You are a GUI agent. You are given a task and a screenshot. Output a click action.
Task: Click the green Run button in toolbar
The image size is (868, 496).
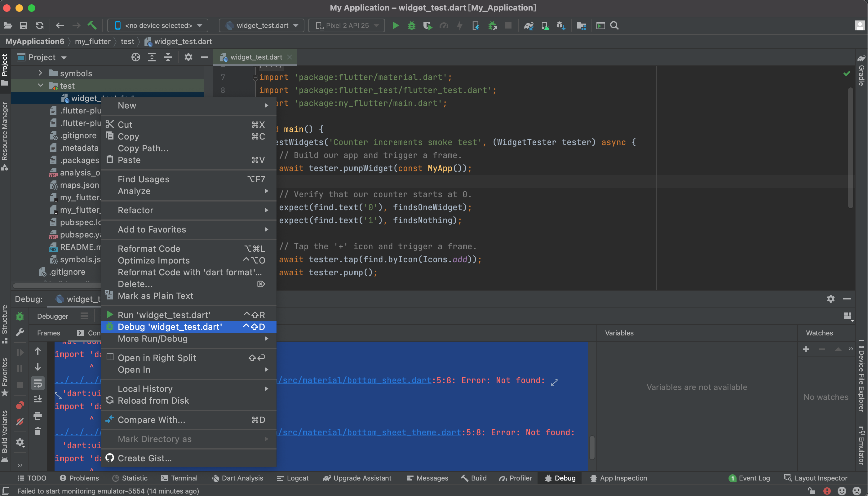(x=396, y=25)
